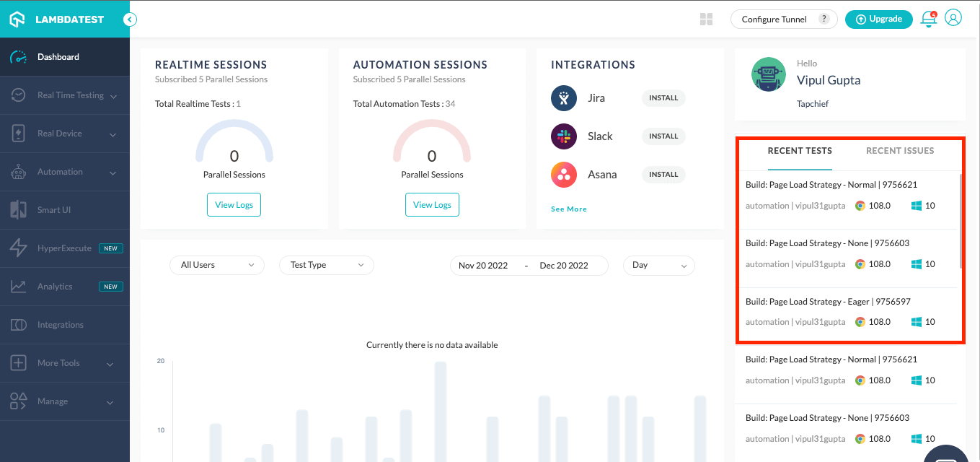Image resolution: width=980 pixels, height=462 pixels.
Task: Open the All Users dropdown
Action: click(217, 265)
